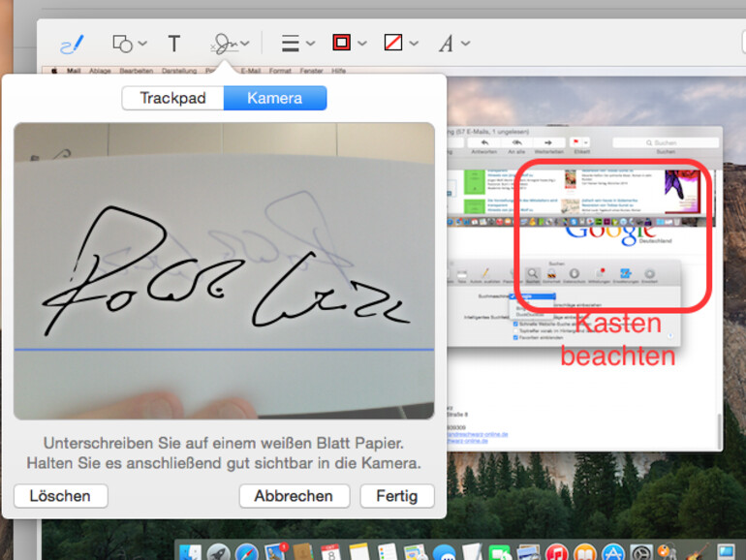Click 'Unterschreiben Sie auf einem weißen Blatt Papier.' text
The image size is (746, 560).
pos(224,443)
